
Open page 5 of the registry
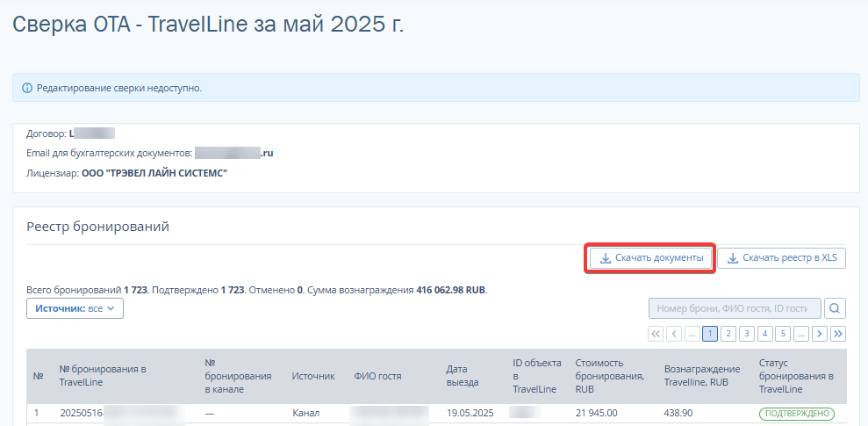tap(783, 334)
